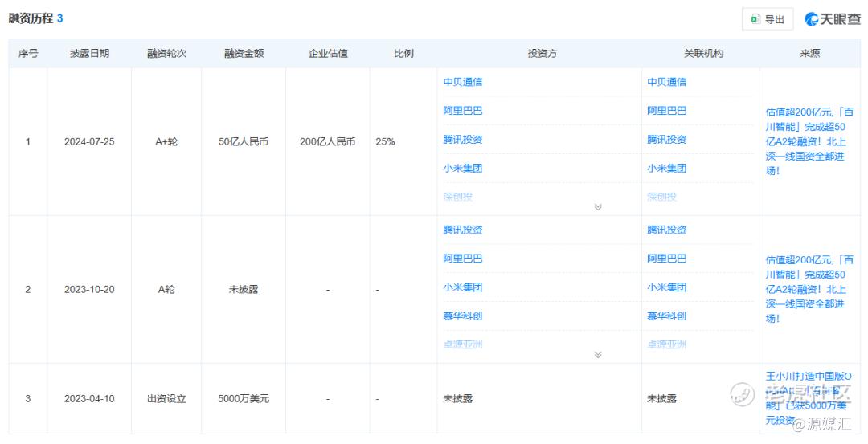Screen dimensions: 868x444
Task: Open 深创投 related institution link
Action: [662, 196]
